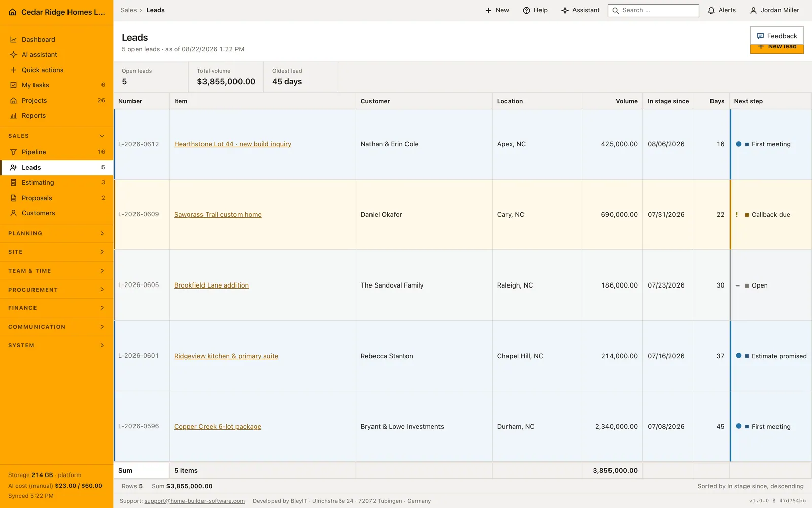Screen dimensions: 812x508
Task: Click the Projects house icon
Action: 14,101
